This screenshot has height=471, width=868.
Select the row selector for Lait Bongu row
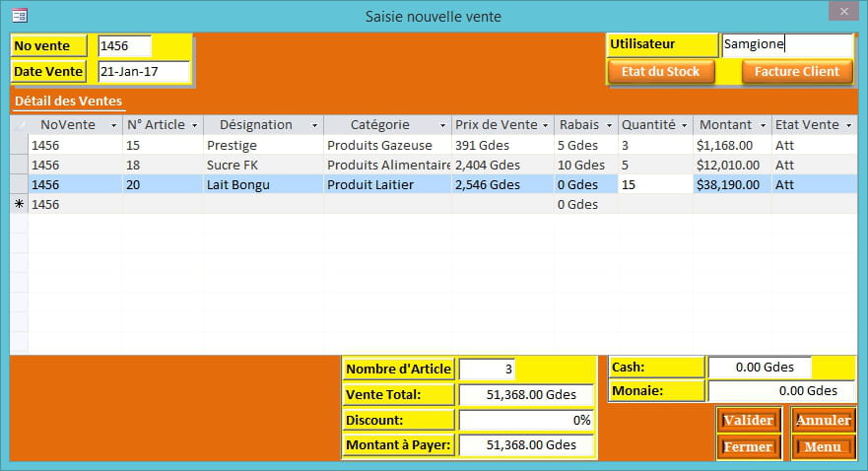(20, 185)
